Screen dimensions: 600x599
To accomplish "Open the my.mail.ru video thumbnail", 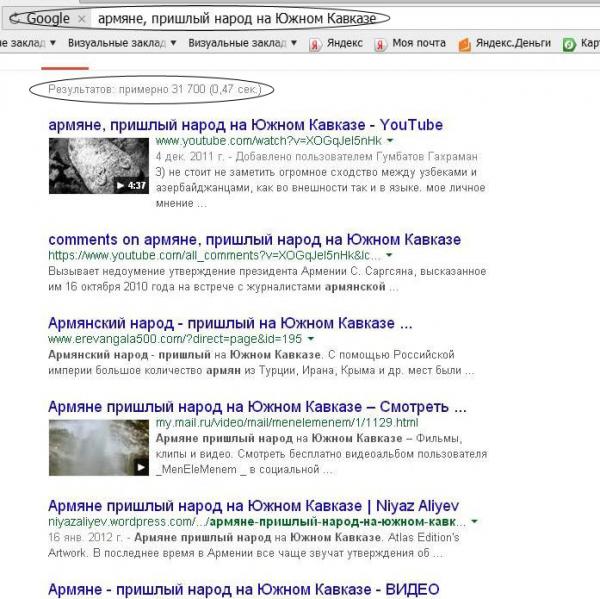I will 98,447.
